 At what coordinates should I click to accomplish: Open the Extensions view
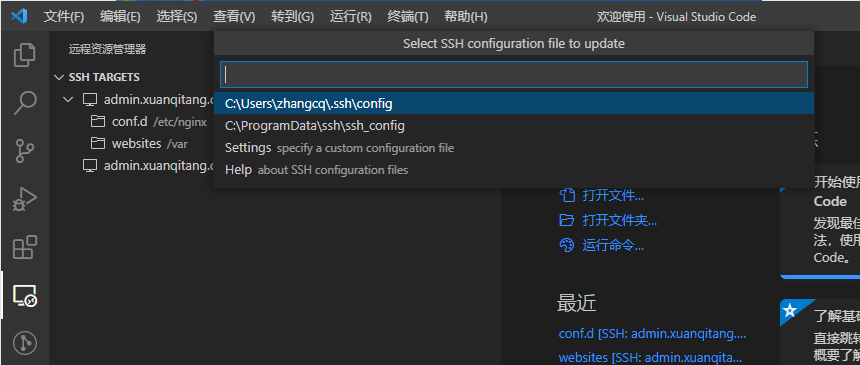tap(24, 248)
